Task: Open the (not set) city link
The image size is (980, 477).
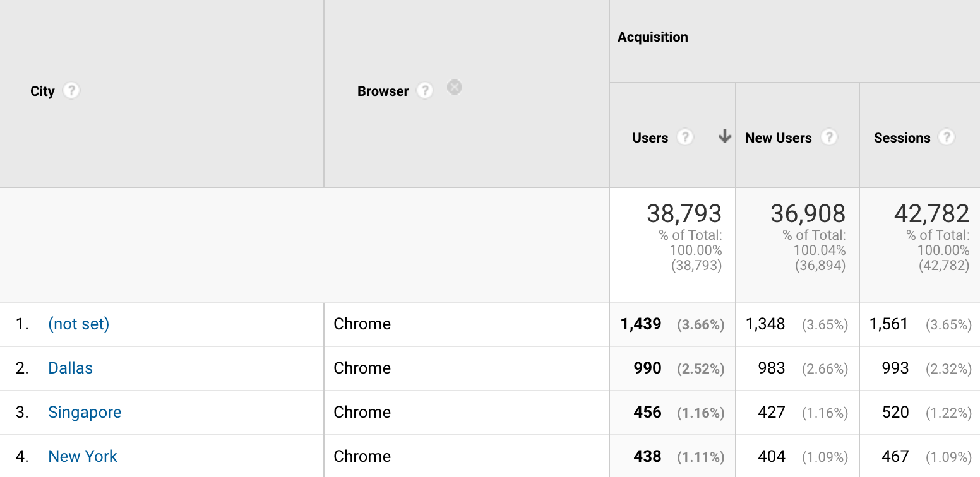Action: coord(78,324)
